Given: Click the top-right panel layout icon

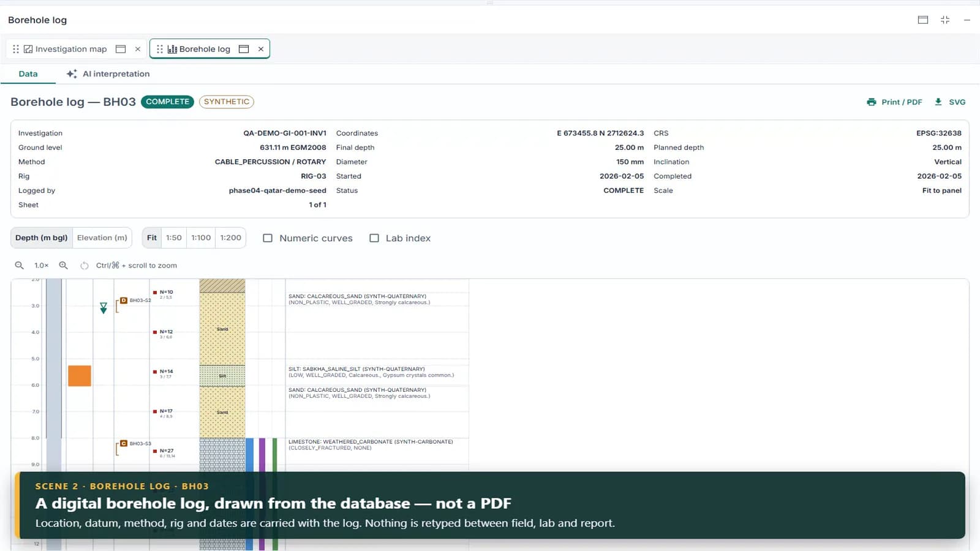Looking at the screenshot, I should point(923,20).
